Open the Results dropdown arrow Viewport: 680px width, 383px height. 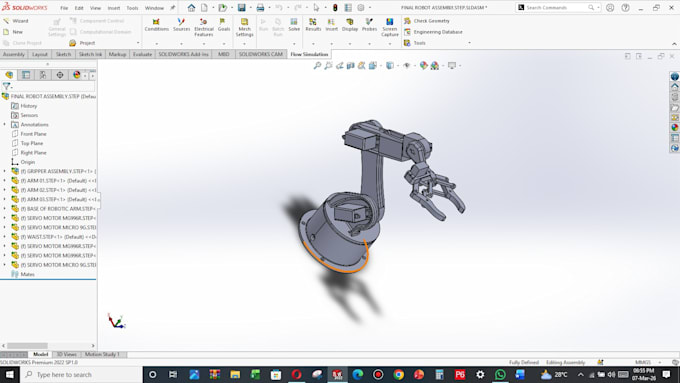coord(313,43)
